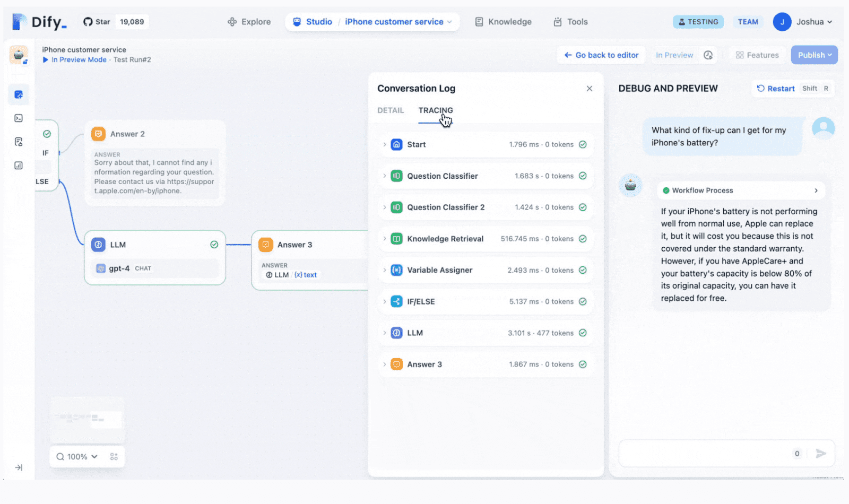Viewport: 849px width, 504px height.
Task: Click the user avatar in chat
Action: [824, 128]
